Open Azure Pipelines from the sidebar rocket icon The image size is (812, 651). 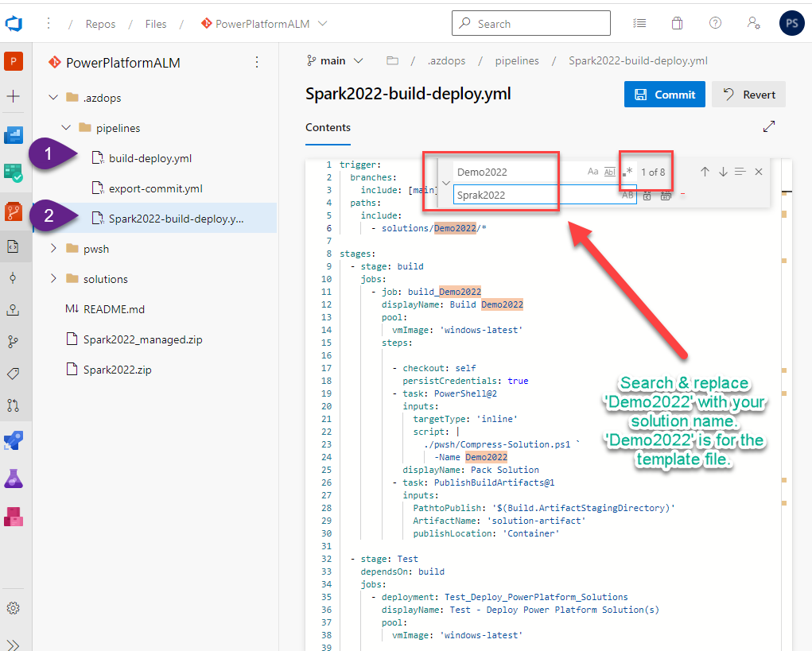(x=14, y=440)
